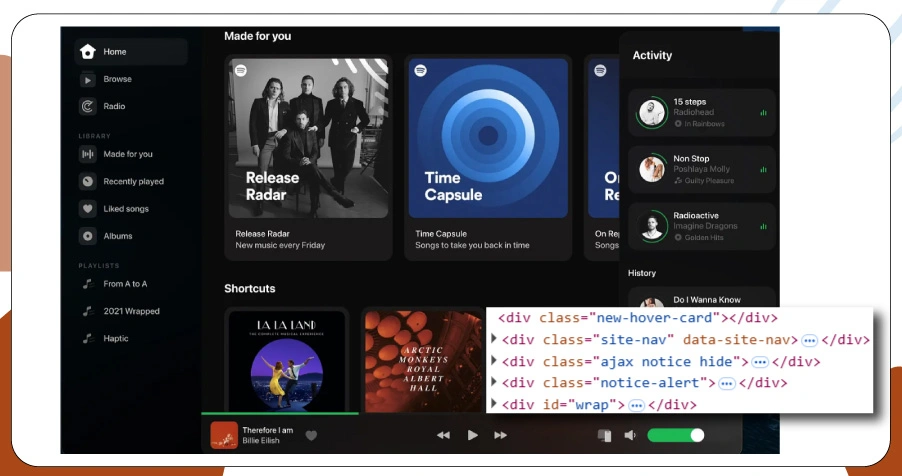
Task: Click the Made for you waveform icon
Action: pyautogui.click(x=88, y=154)
